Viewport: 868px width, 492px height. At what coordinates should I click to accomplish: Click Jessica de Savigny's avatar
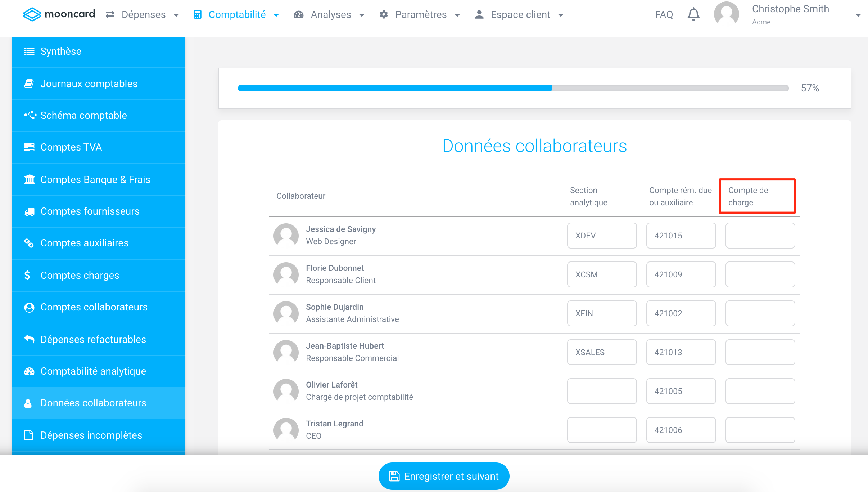tap(286, 236)
